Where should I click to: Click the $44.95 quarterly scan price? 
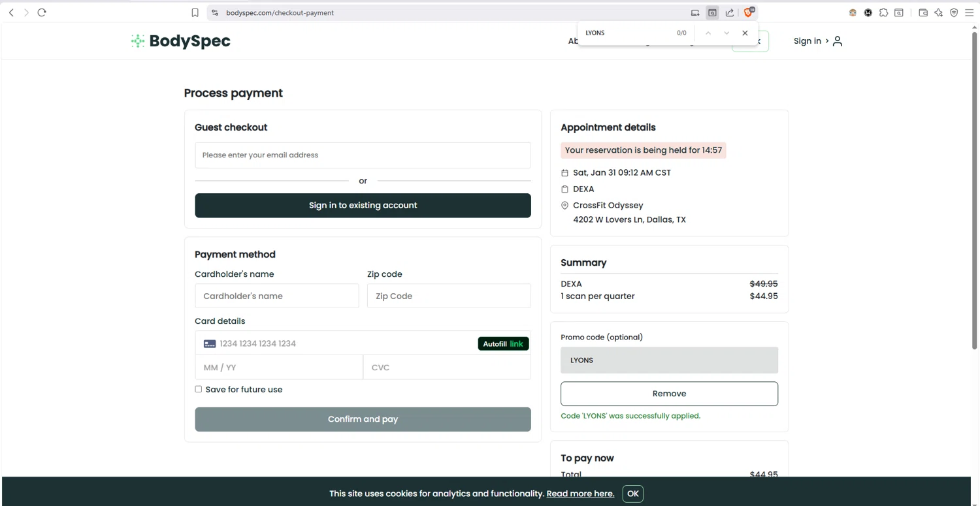point(764,296)
